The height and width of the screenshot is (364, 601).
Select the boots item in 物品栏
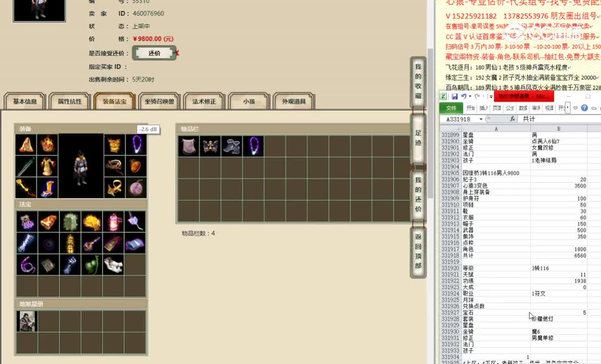[x=231, y=146]
